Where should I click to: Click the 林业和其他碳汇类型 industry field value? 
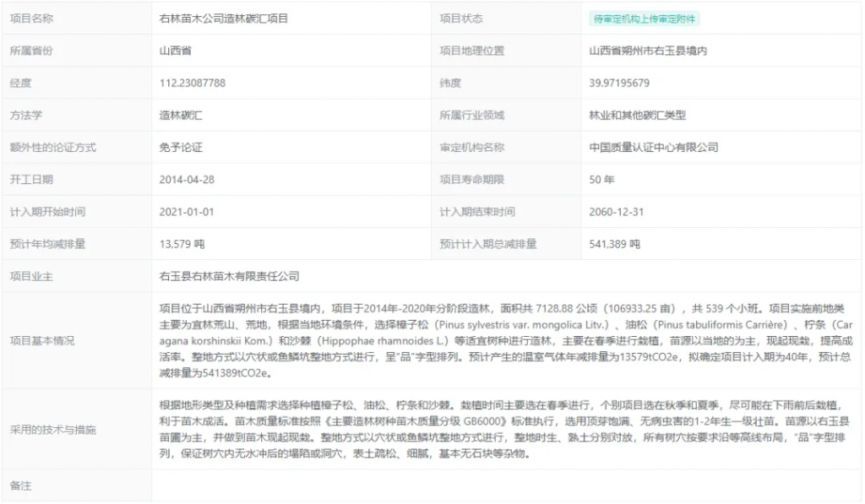click(x=637, y=115)
